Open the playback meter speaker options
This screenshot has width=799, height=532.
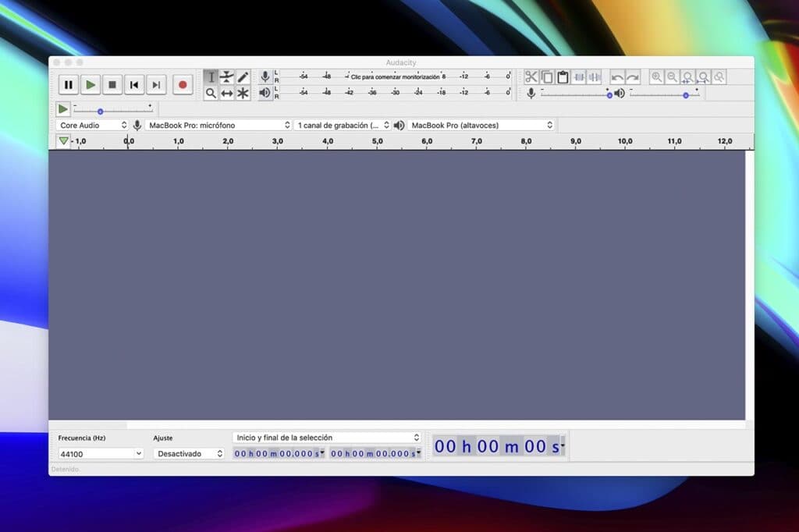click(x=265, y=93)
